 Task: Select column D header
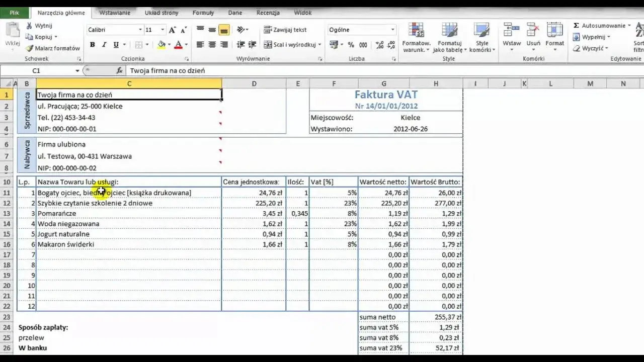pos(254,83)
